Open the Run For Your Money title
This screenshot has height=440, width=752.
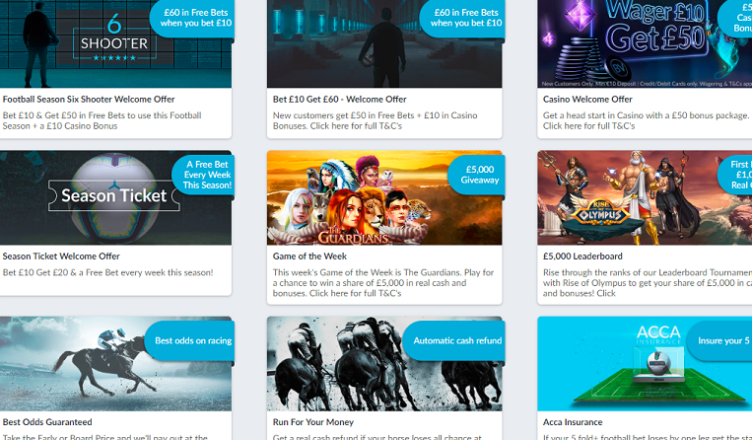[x=316, y=423]
